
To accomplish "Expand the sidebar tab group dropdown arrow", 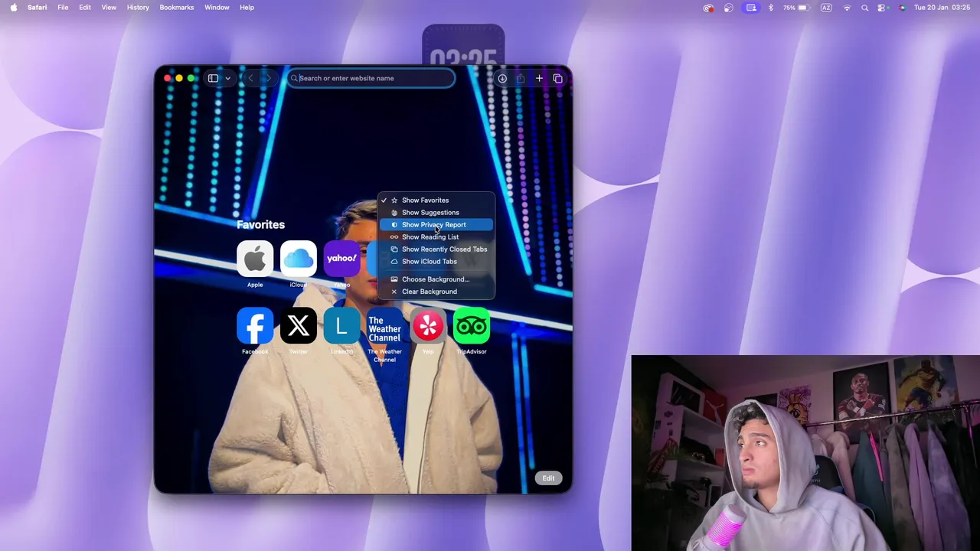I will click(227, 78).
